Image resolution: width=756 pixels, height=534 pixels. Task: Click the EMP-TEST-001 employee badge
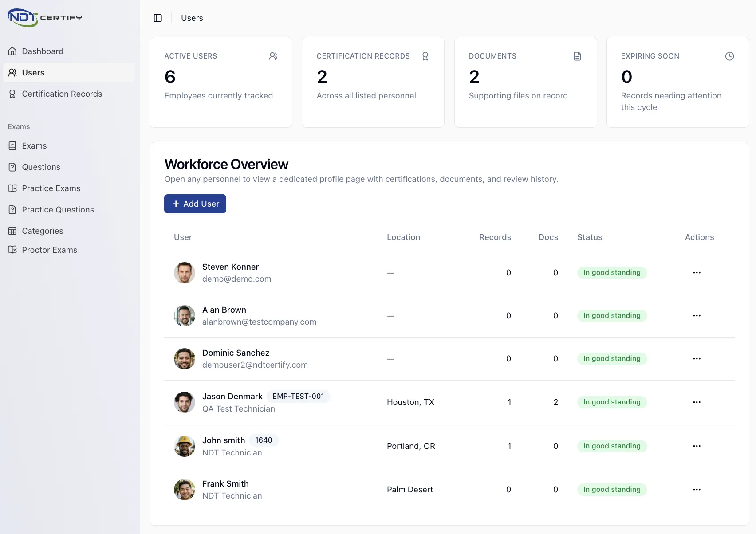299,397
